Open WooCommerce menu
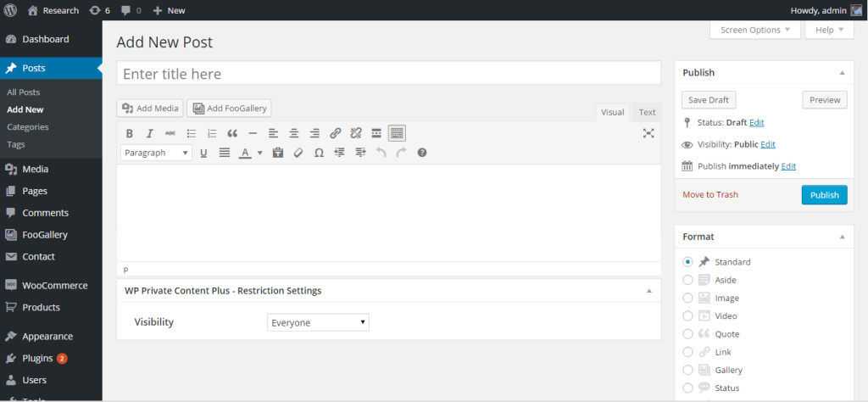868x402 pixels. 51,286
